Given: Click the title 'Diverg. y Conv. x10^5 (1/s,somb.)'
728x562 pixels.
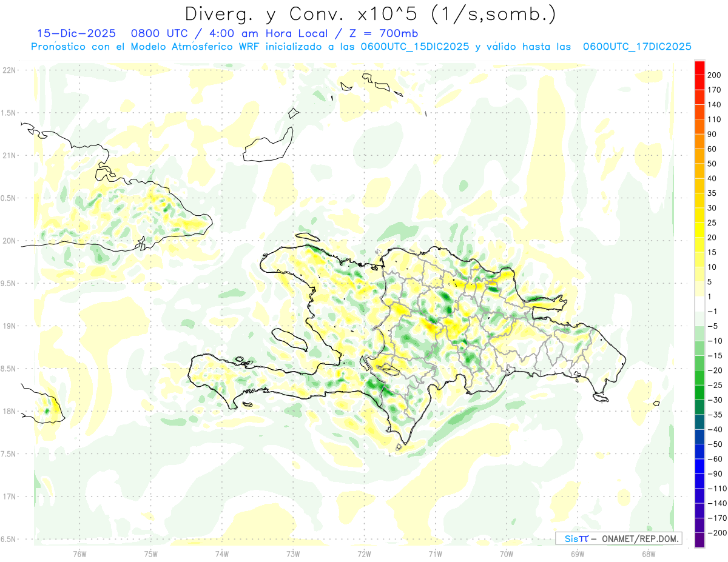Looking at the screenshot, I should coord(370,14).
